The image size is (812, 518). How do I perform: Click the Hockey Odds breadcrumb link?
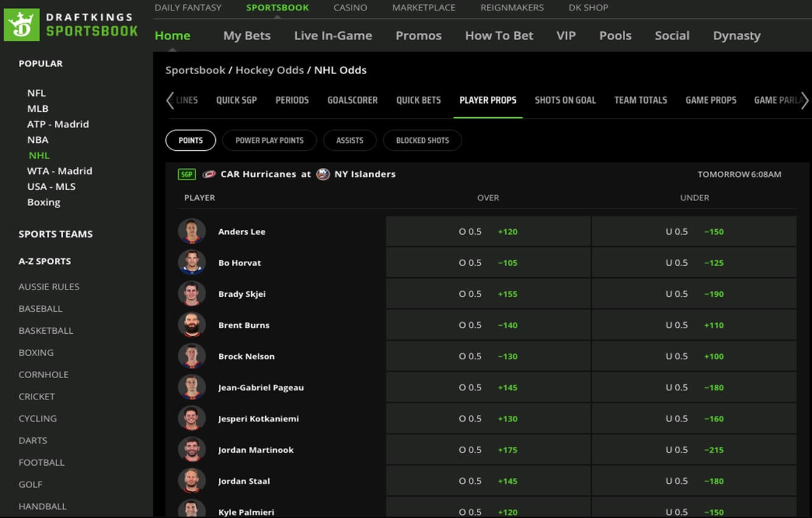[x=269, y=70]
